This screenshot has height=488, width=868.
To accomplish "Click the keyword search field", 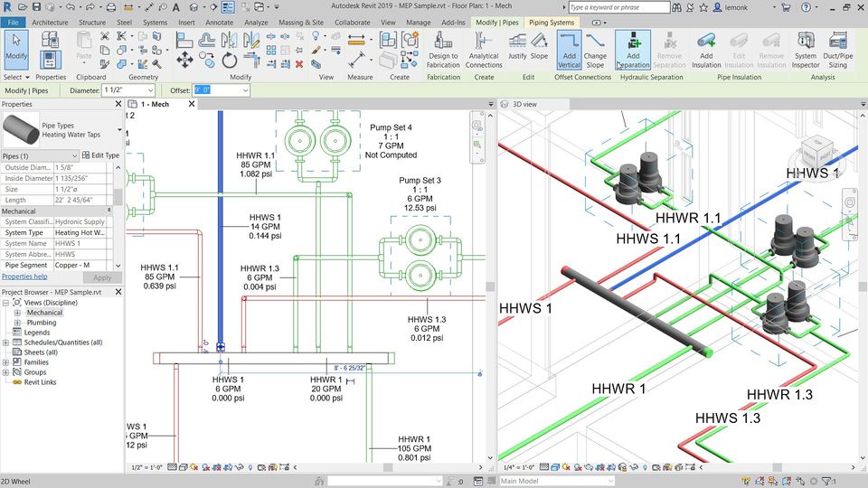I will coord(618,7).
